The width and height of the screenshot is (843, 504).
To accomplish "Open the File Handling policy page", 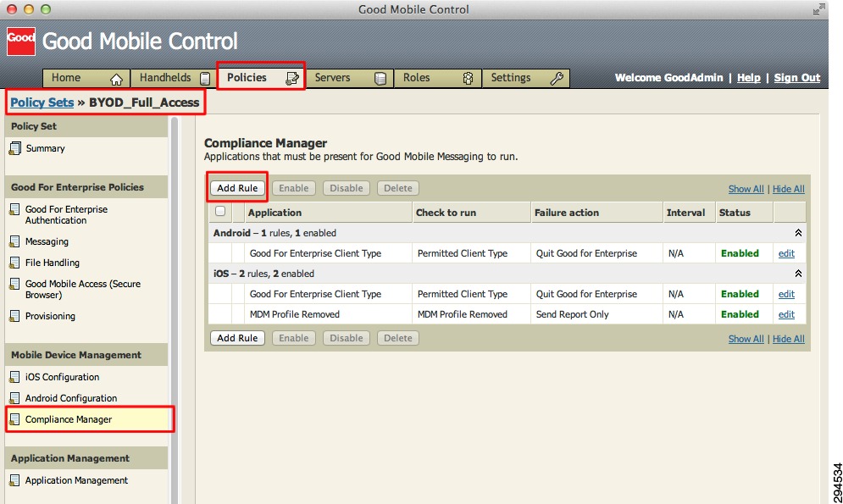I will [x=53, y=263].
